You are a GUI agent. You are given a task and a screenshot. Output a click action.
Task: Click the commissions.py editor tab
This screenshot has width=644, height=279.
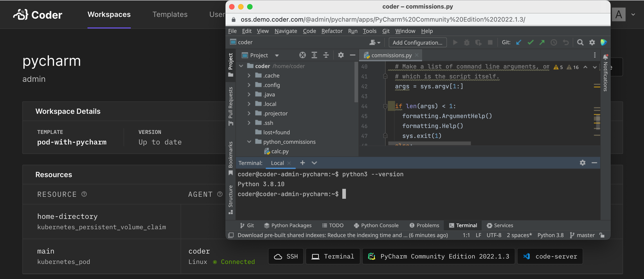pos(390,55)
